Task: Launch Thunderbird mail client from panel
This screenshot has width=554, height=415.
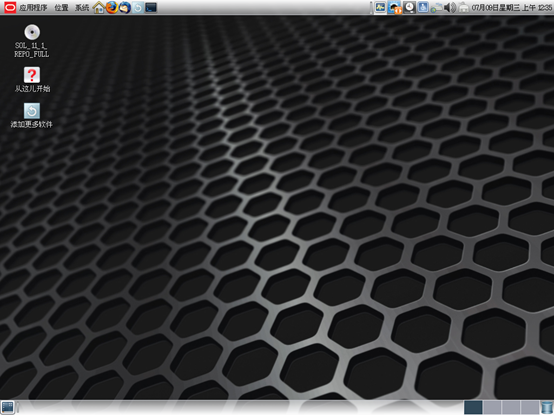Action: pyautogui.click(x=125, y=7)
